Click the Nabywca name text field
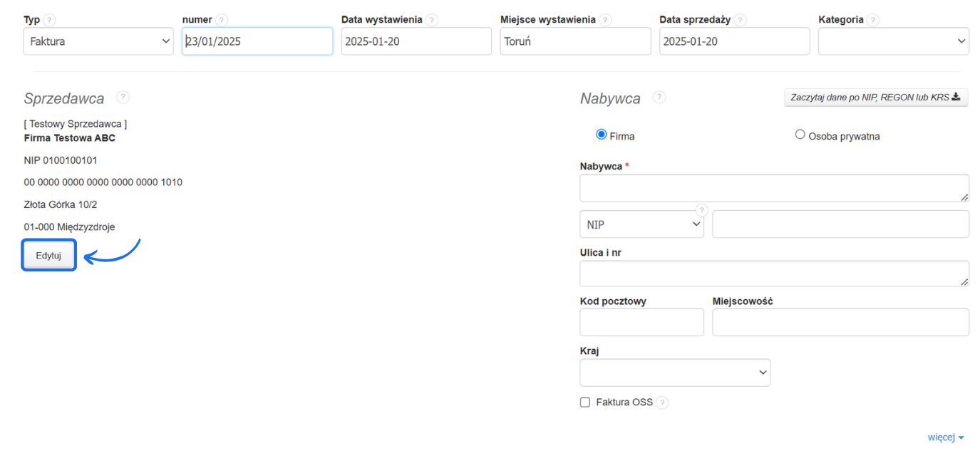The image size is (980, 453). [774, 188]
